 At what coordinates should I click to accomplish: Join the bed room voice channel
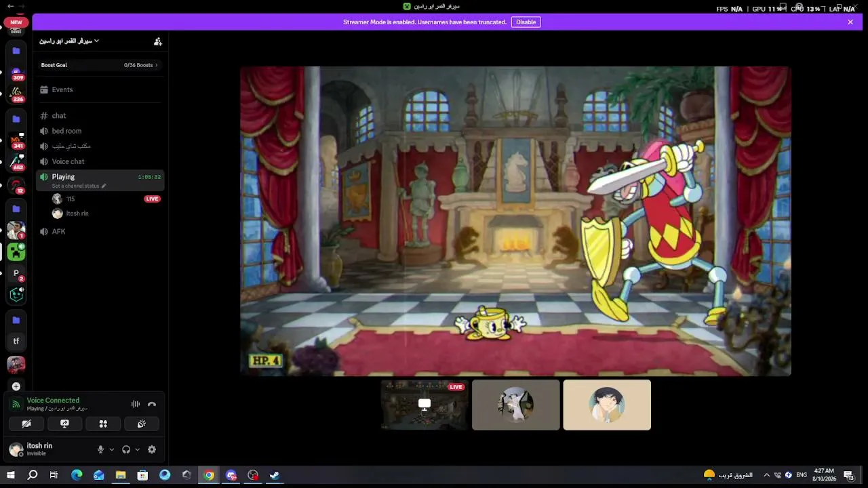[100, 131]
